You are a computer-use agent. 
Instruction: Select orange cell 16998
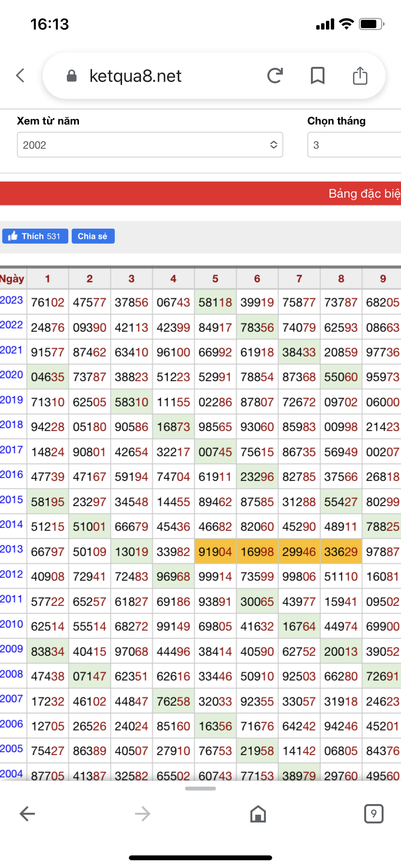pos(257,552)
